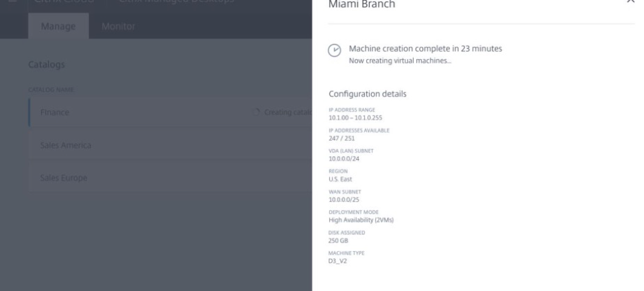
Task: Click the clock icon beside machine creation status
Action: click(334, 51)
